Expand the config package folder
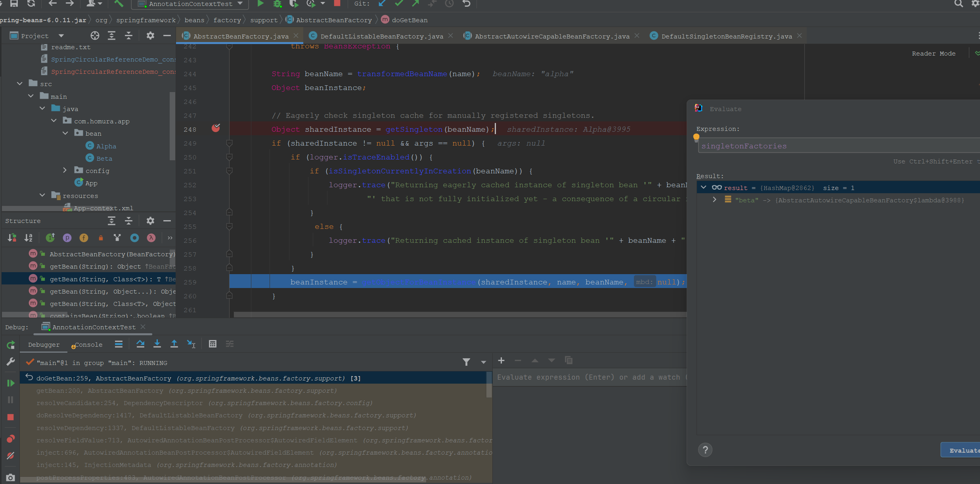This screenshot has height=484, width=980. (65, 171)
